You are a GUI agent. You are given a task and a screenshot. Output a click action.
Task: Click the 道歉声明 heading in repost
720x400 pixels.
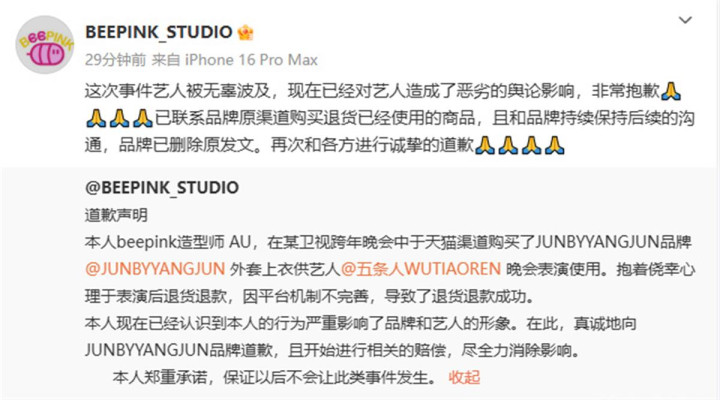click(x=116, y=215)
